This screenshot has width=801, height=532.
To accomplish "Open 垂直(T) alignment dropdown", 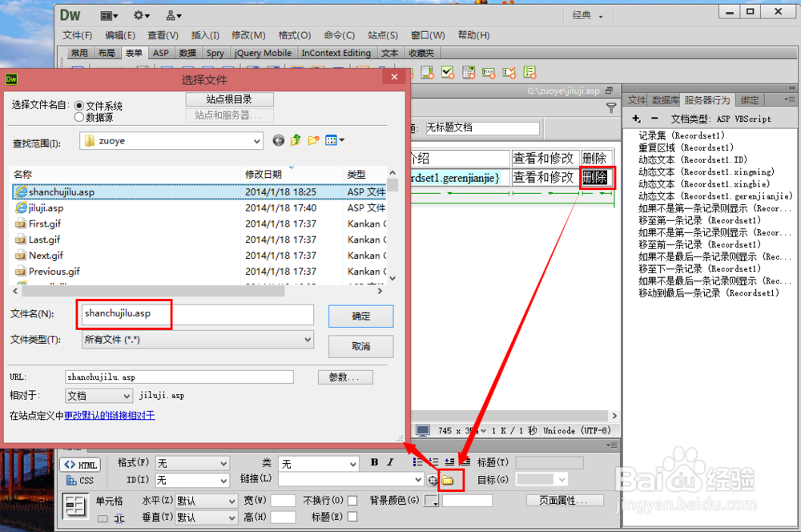I will point(207,518).
